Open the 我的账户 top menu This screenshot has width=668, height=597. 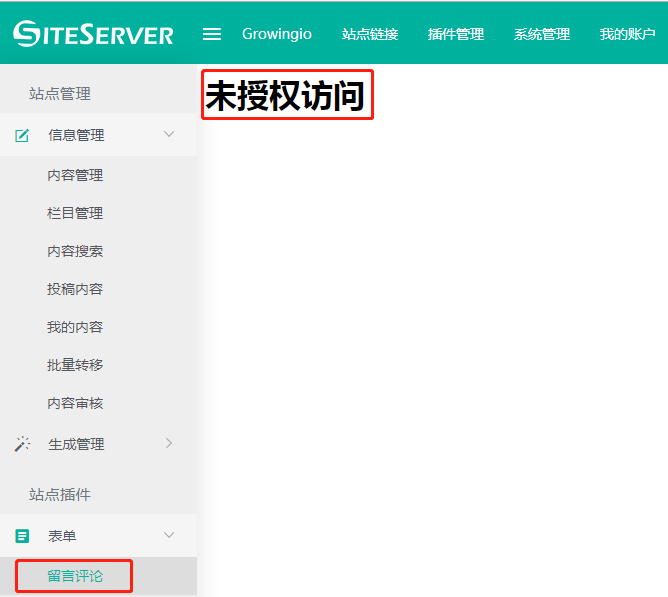click(x=628, y=34)
